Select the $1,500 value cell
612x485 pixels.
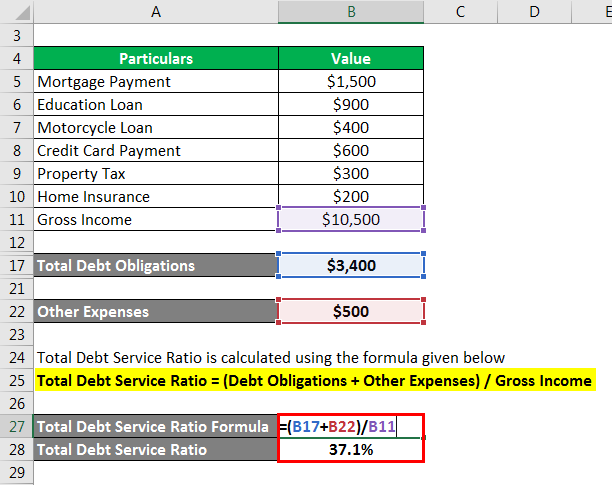pos(351,82)
